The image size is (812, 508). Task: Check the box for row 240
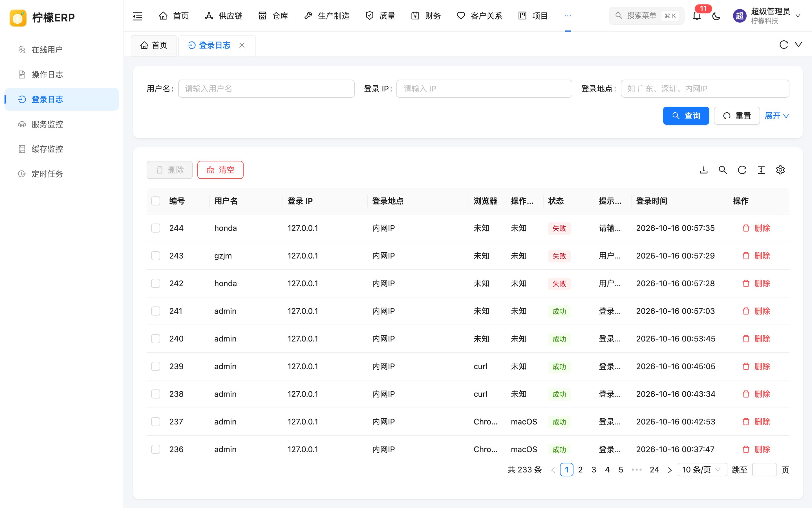tap(156, 339)
